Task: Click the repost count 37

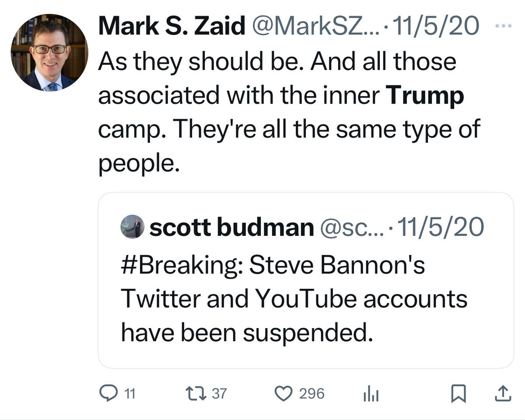Action: tap(219, 393)
